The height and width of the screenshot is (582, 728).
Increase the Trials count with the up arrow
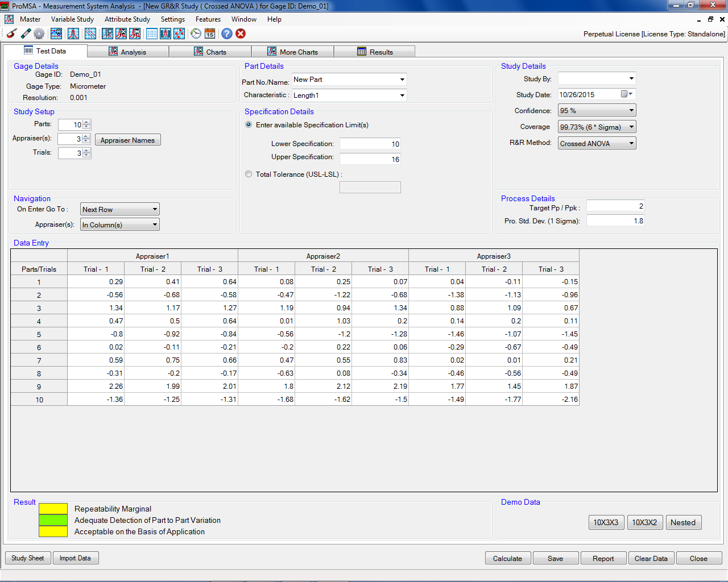tap(86, 151)
